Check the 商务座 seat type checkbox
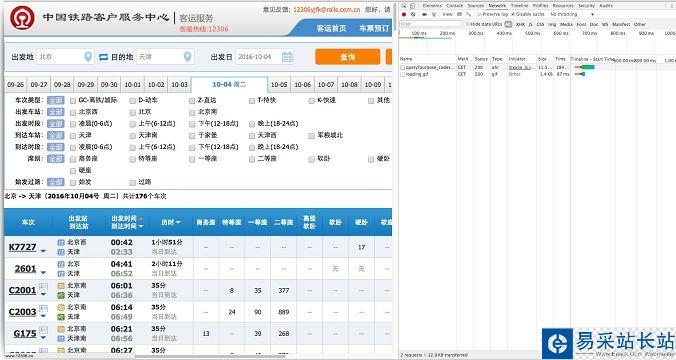The image size is (676, 360). tap(73, 160)
